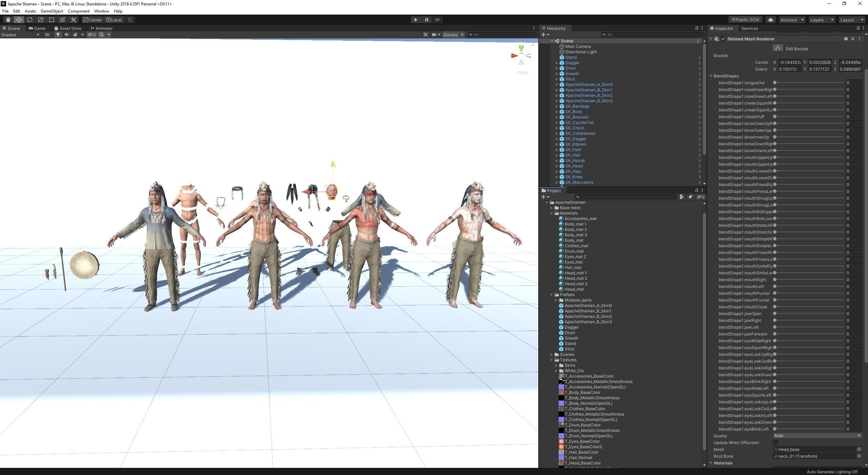Open the Cloud services icon

770,20
